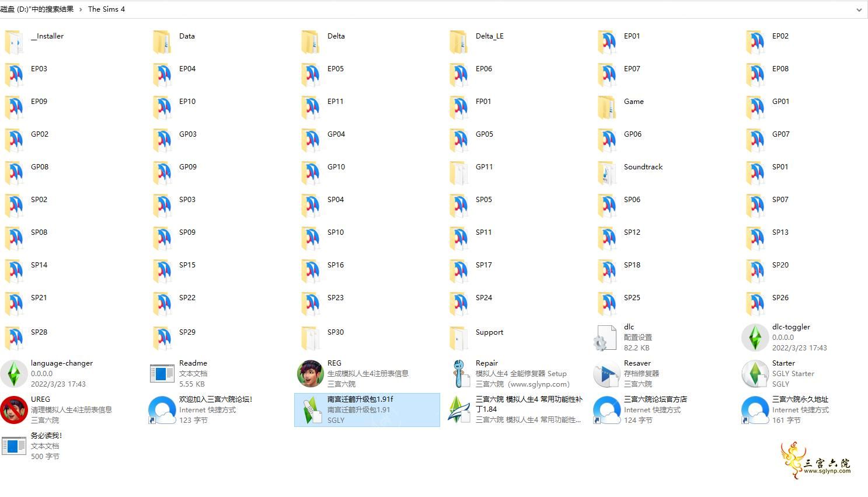Image resolution: width=868 pixels, height=497 pixels.
Task: Click the GP10 folder label
Action: (x=336, y=167)
